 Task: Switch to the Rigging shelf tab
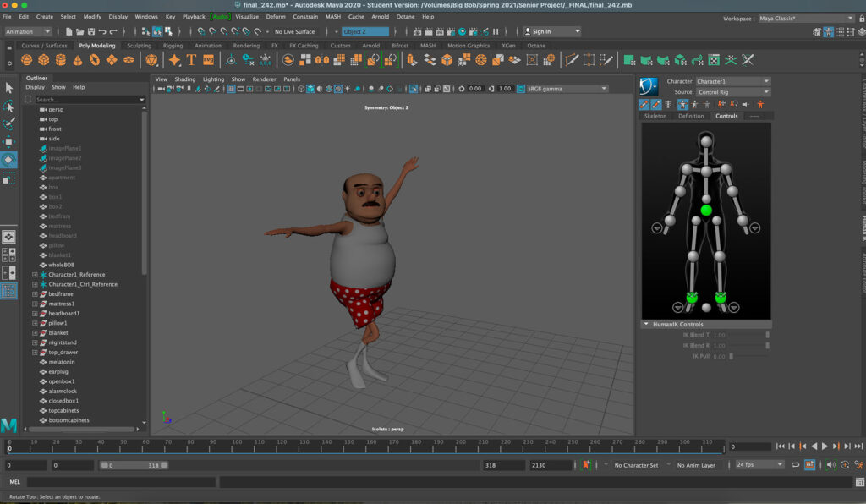(173, 46)
